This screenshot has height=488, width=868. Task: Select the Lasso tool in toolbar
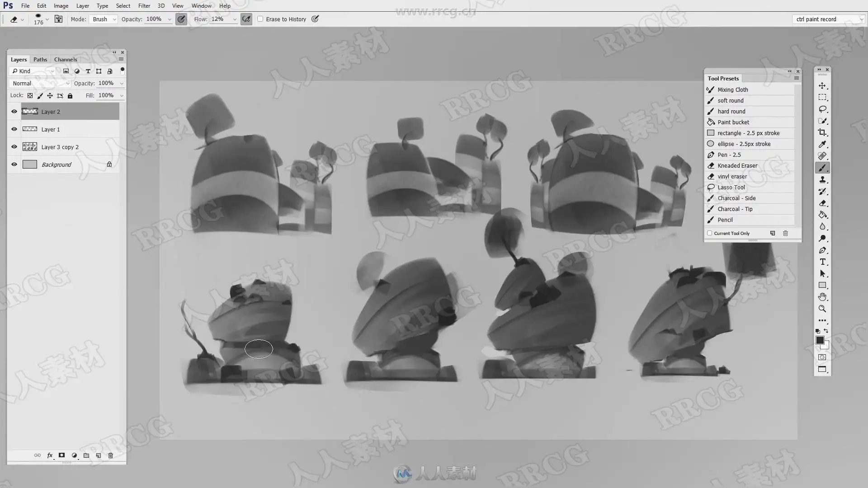[822, 109]
